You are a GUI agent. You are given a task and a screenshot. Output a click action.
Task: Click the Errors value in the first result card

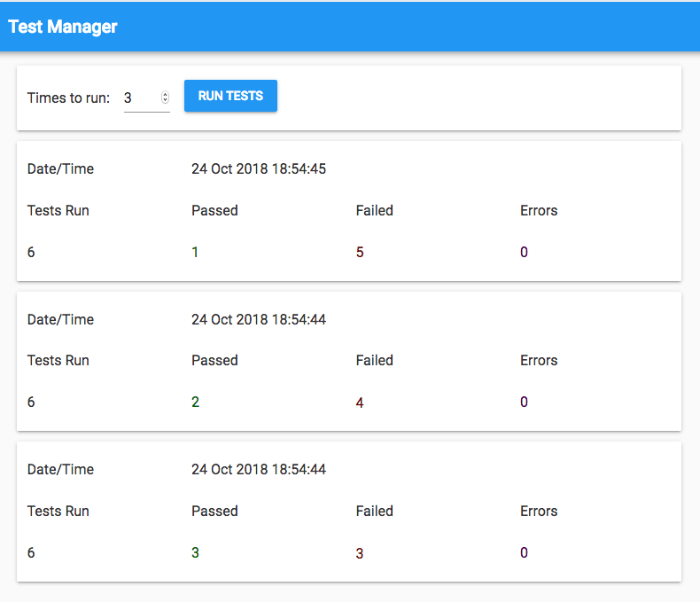point(524,252)
